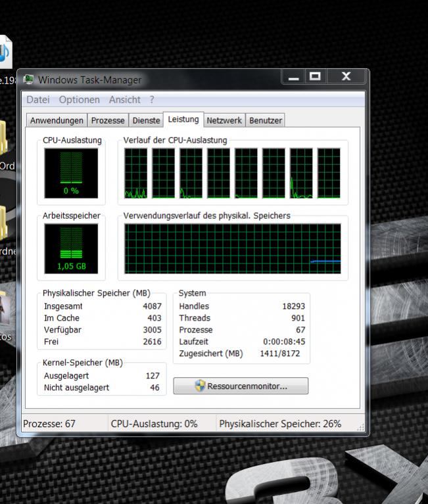Click the Frei value 2616
Image resolution: width=428 pixels, height=504 pixels.
tap(152, 342)
